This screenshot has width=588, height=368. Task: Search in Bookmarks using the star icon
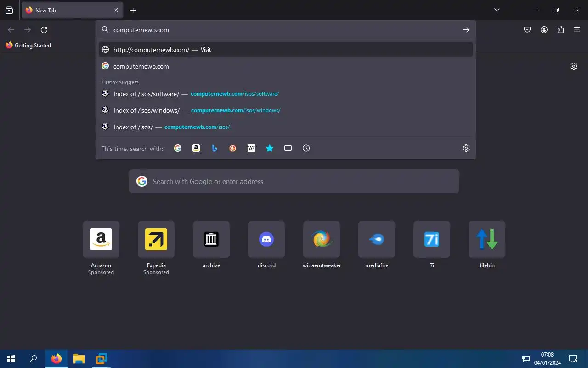click(270, 148)
